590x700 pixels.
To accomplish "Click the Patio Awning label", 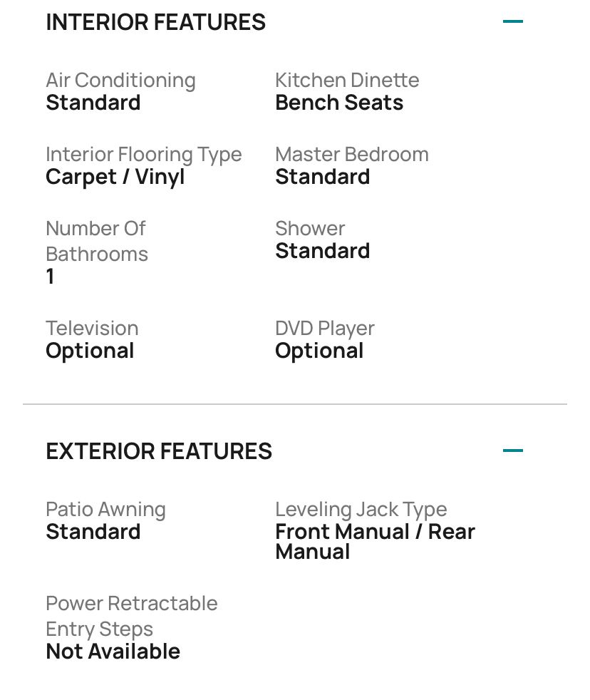I will 105,510.
